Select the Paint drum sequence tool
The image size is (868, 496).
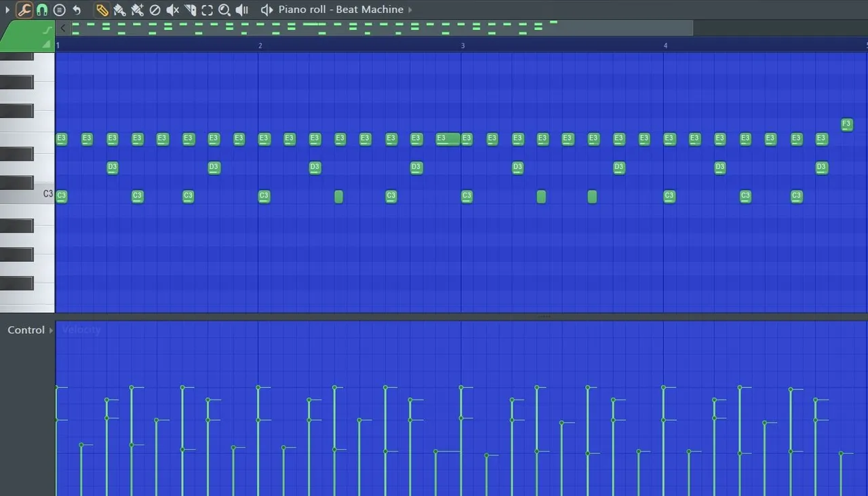point(137,9)
